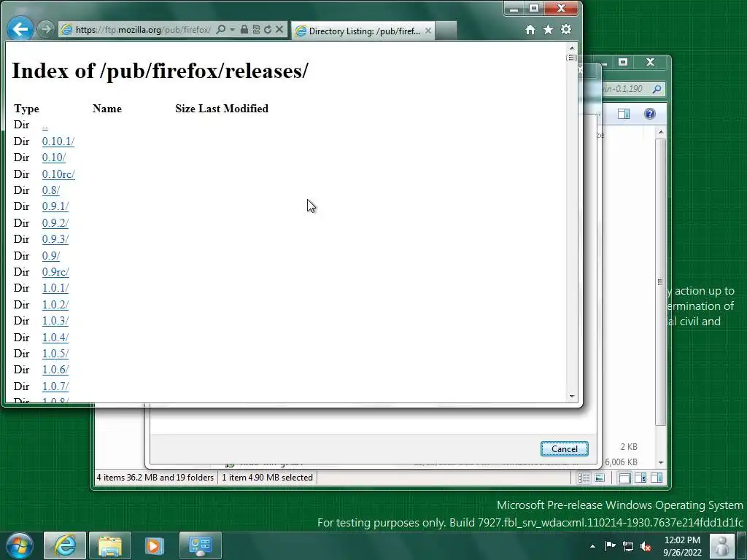
Task: Click the browser page scroll-down arrow
Action: [572, 396]
